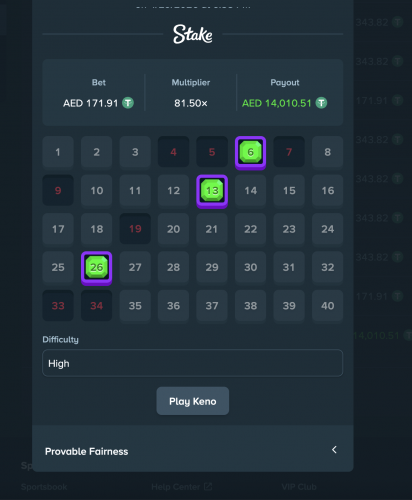Expand the Provable Fairness section chevron
The width and height of the screenshot is (412, 500).
(x=334, y=450)
